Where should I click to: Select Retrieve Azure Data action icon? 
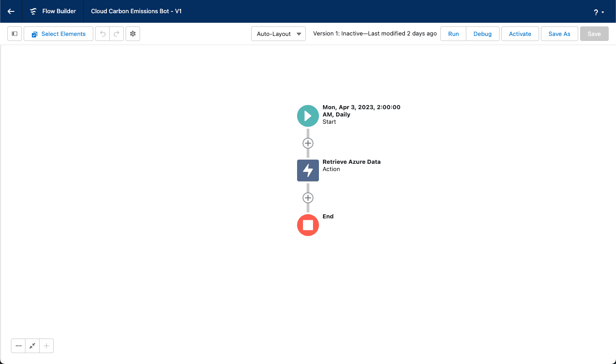click(308, 170)
